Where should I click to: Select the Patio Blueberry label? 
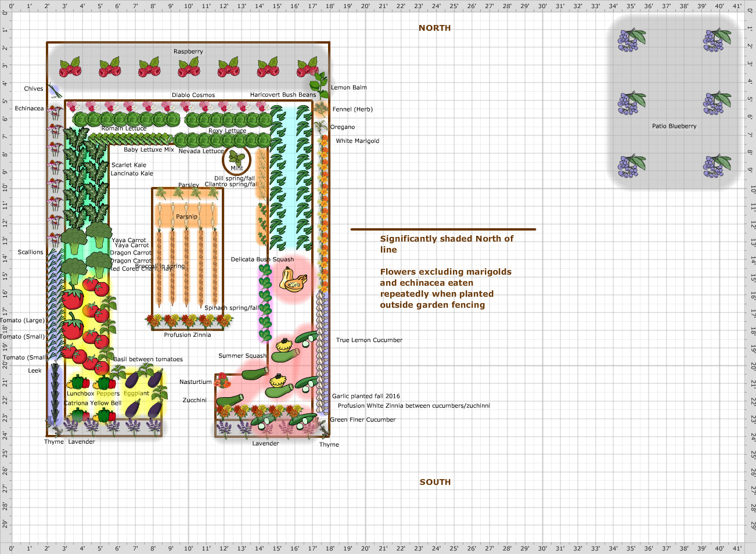tap(674, 126)
